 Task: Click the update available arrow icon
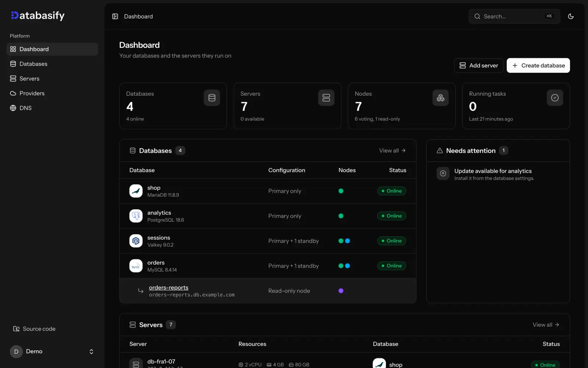[443, 173]
